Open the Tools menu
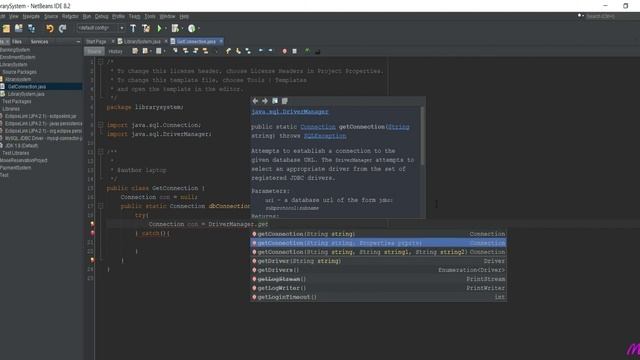Image resolution: width=640 pixels, height=360 pixels. coord(149,16)
